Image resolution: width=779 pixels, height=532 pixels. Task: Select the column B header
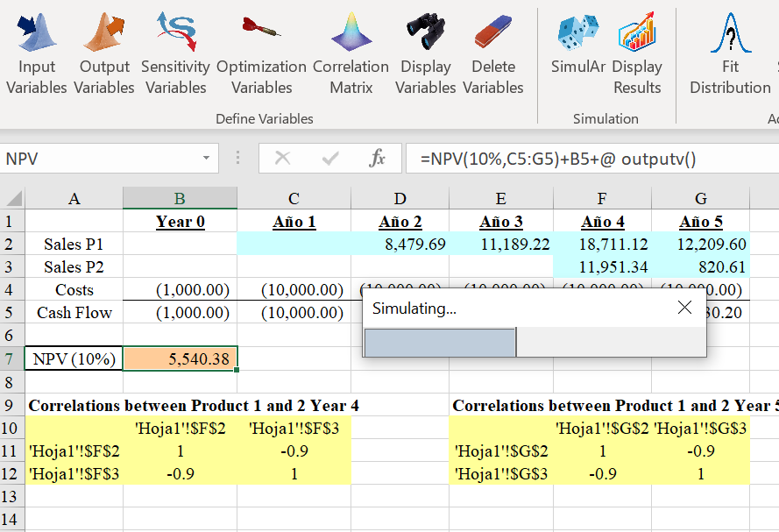point(180,199)
